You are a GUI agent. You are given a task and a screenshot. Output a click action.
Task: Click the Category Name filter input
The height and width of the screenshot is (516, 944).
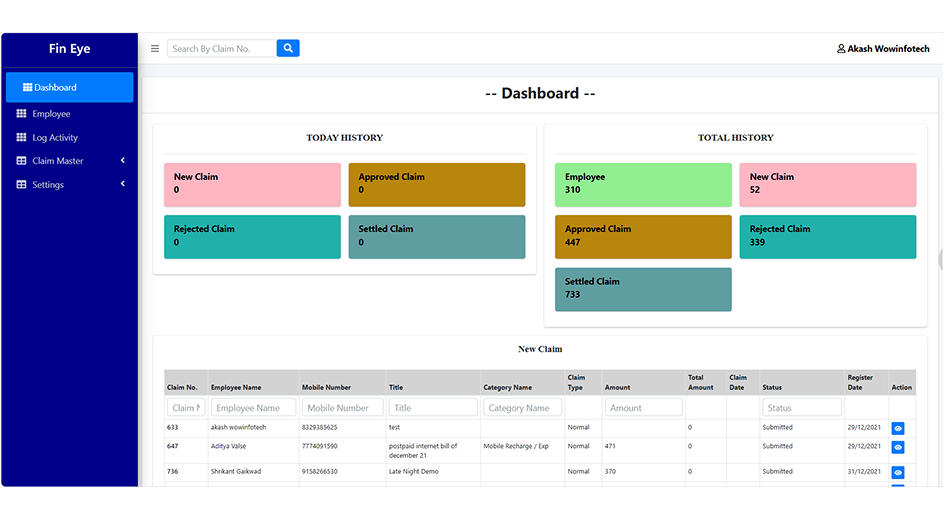[522, 408]
